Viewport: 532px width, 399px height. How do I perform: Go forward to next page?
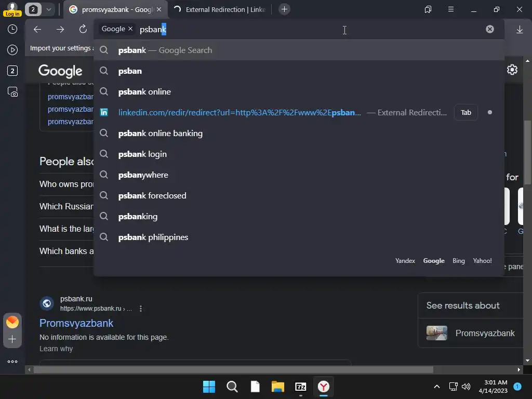[x=60, y=30]
